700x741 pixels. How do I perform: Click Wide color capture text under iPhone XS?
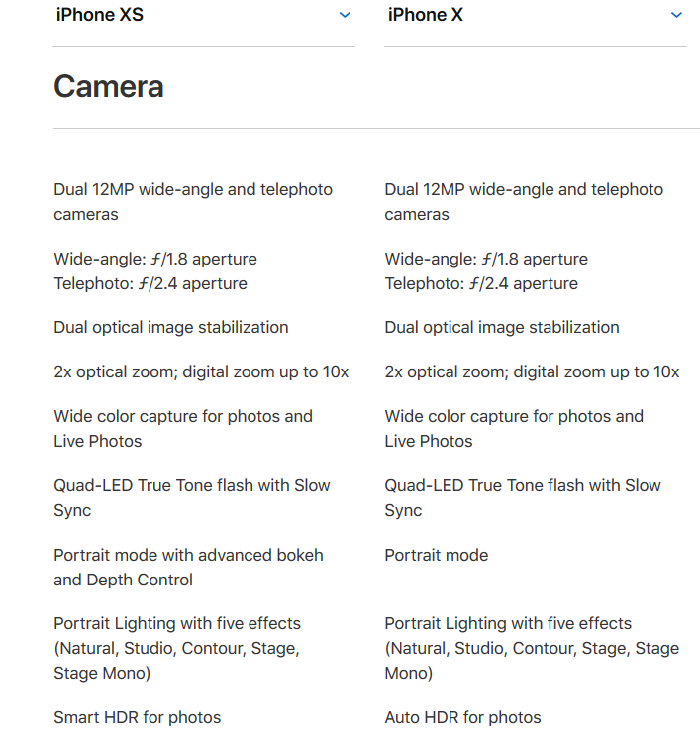(183, 428)
